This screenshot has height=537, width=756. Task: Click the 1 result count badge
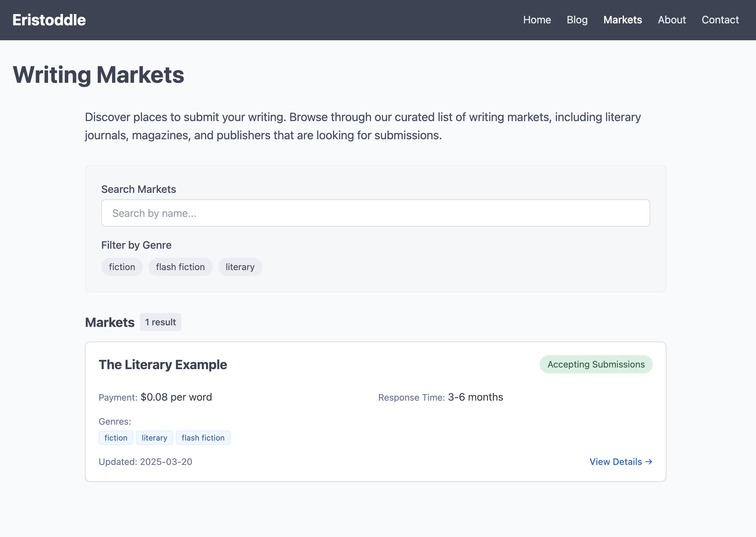coord(160,322)
